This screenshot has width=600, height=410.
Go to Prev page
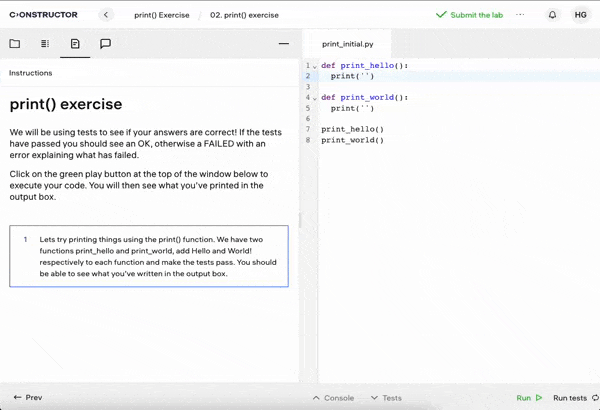28,398
